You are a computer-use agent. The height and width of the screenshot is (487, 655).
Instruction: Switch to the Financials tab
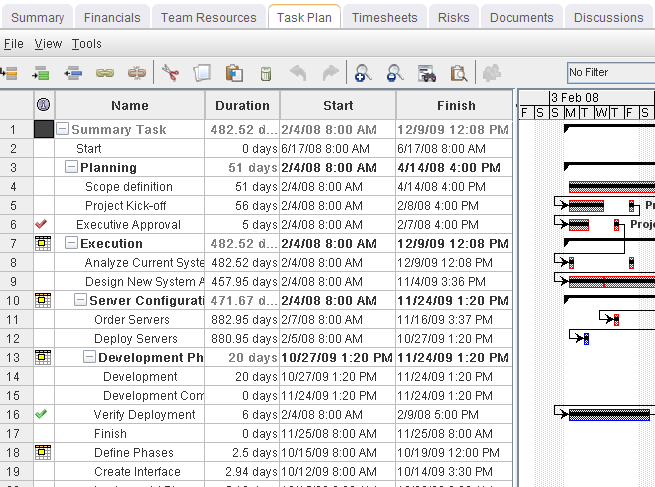click(x=112, y=18)
